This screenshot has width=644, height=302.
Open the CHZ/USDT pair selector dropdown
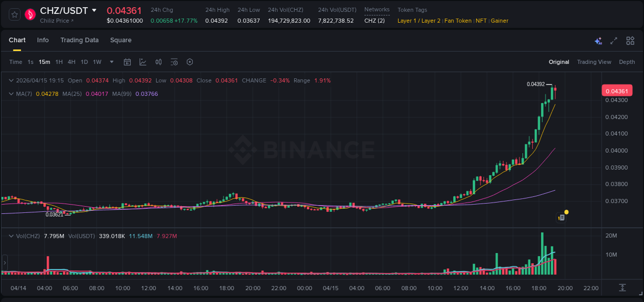[x=94, y=10]
